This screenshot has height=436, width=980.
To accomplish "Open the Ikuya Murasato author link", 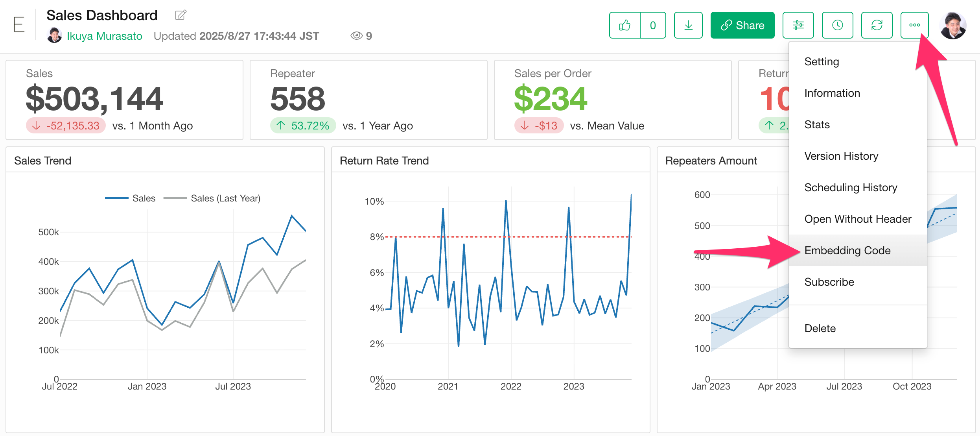I will pyautogui.click(x=104, y=36).
